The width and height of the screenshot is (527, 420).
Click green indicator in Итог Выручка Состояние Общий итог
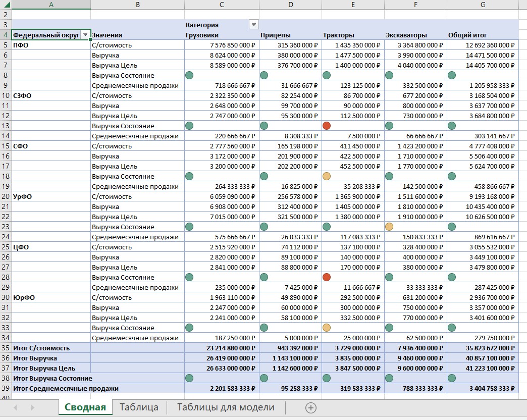point(452,378)
